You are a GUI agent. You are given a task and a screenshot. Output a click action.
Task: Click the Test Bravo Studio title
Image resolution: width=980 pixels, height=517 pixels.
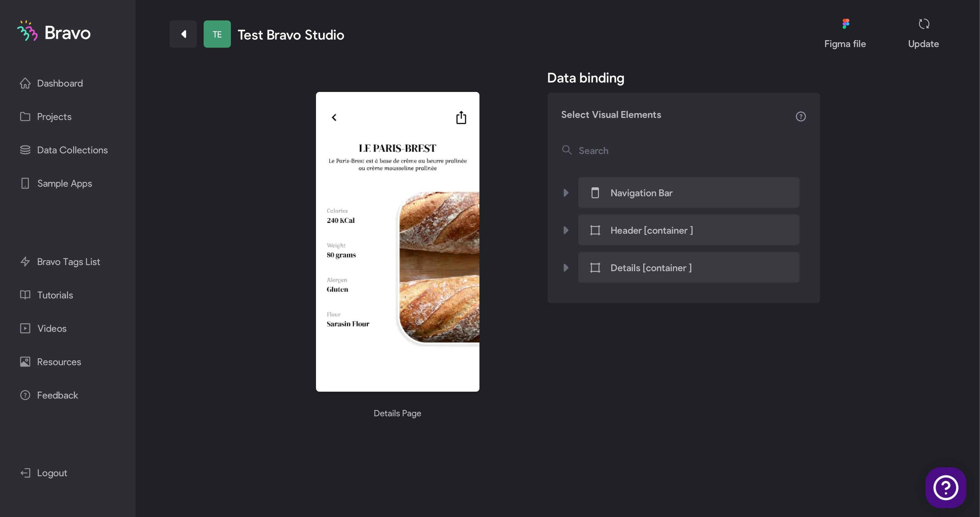pos(291,35)
